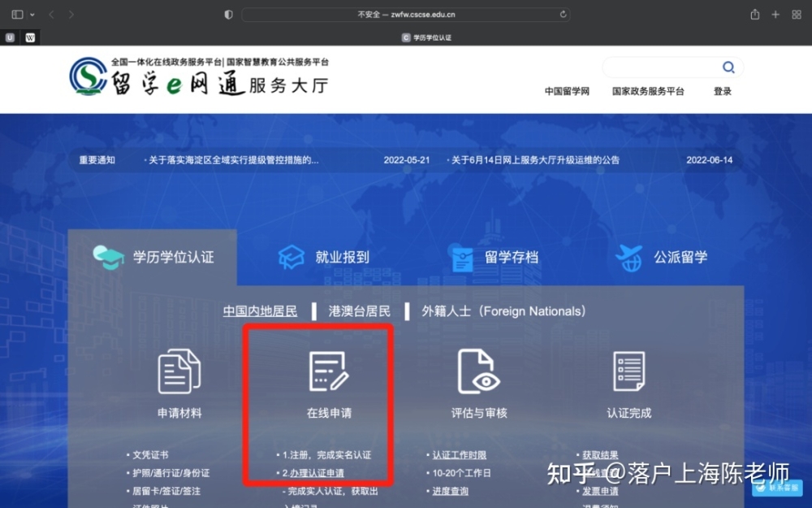Click the date 2022-06-14
The image size is (812, 508).
(x=710, y=160)
